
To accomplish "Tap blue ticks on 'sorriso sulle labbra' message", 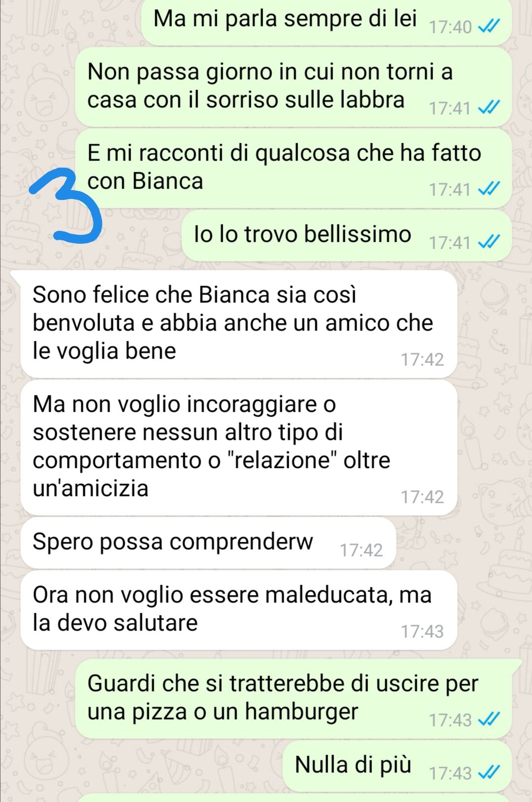I will tap(490, 107).
